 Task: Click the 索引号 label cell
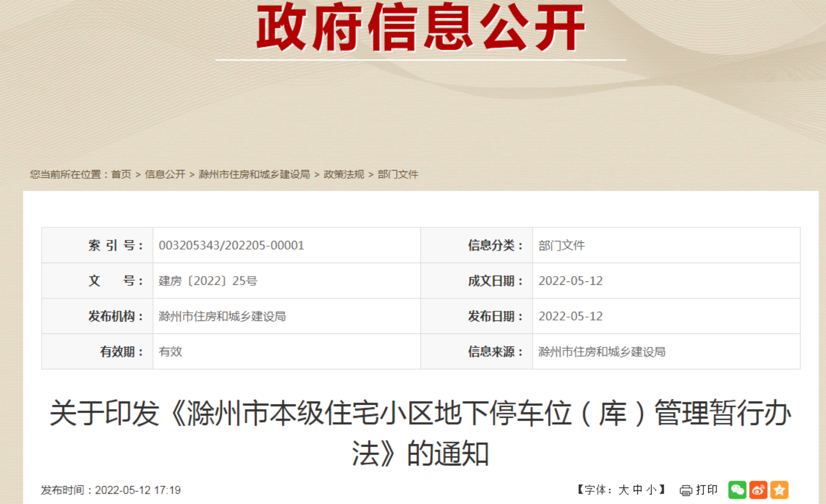[x=97, y=245]
